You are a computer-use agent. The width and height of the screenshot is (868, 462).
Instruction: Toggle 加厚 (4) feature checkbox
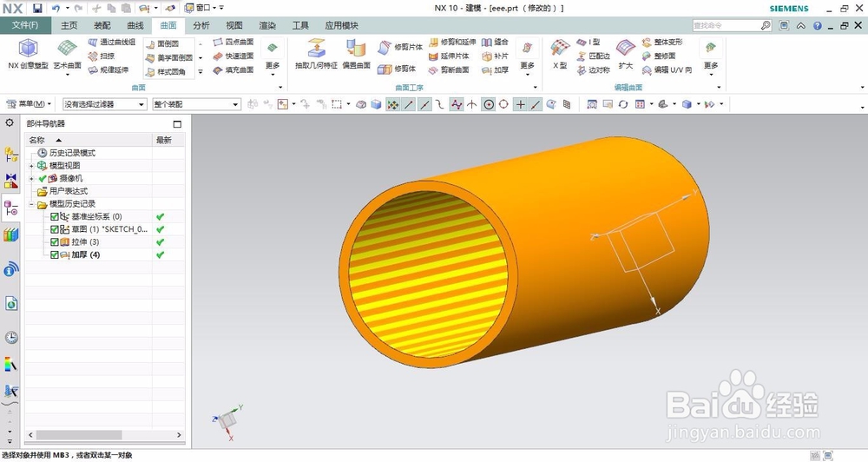click(x=54, y=254)
